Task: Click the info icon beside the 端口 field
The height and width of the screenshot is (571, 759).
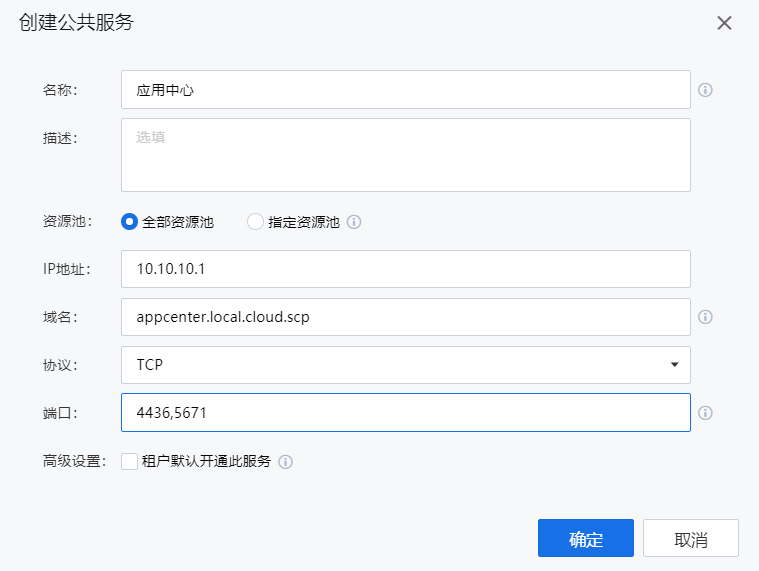Action: point(705,413)
